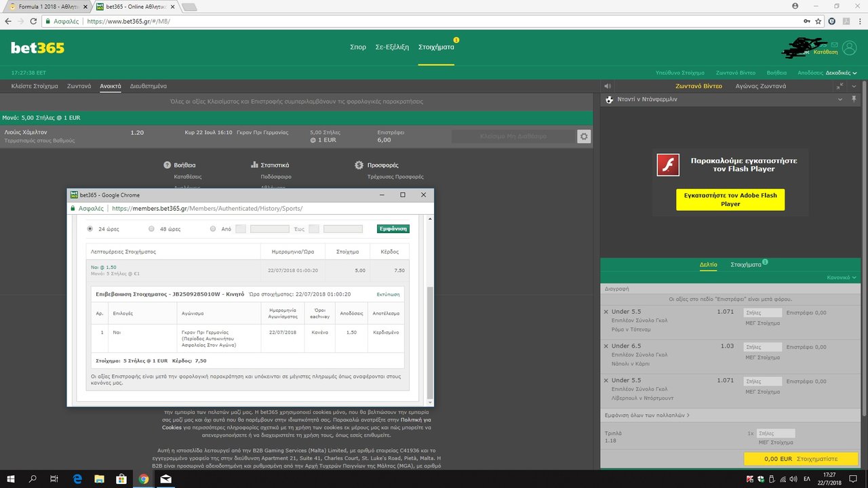Click the Chrome icon on the taskbar
The height and width of the screenshot is (488, 868).
144,479
